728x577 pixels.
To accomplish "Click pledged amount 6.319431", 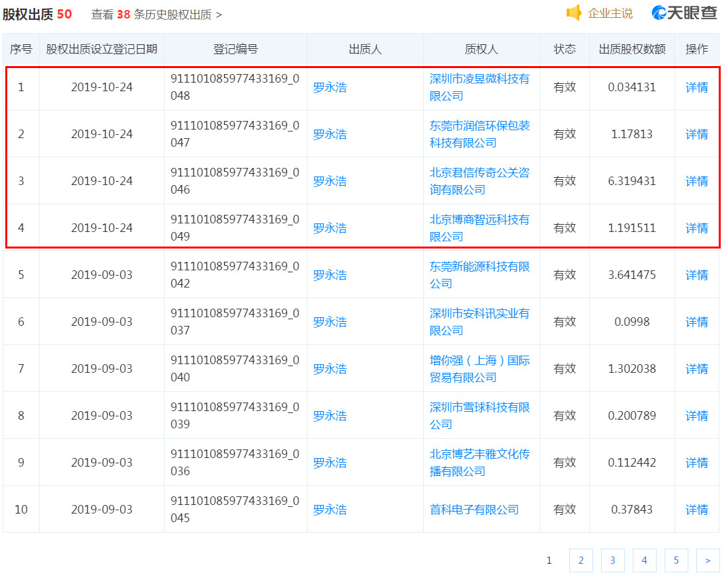I will pyautogui.click(x=632, y=181).
